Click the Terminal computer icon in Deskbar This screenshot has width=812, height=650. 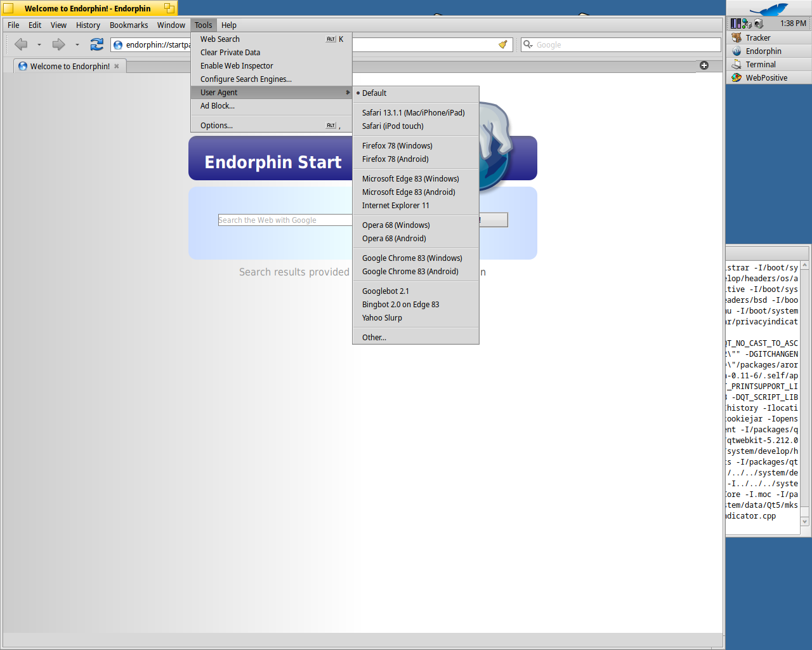pos(737,64)
